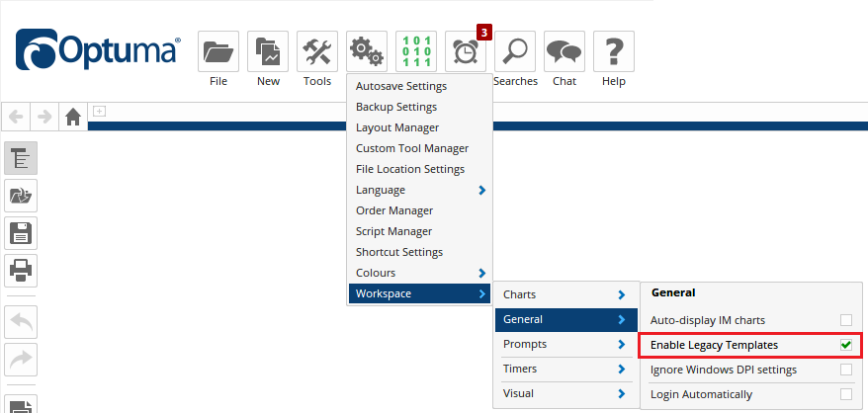Add new tab with plus icon
This screenshot has height=413, width=868.
coord(99,112)
